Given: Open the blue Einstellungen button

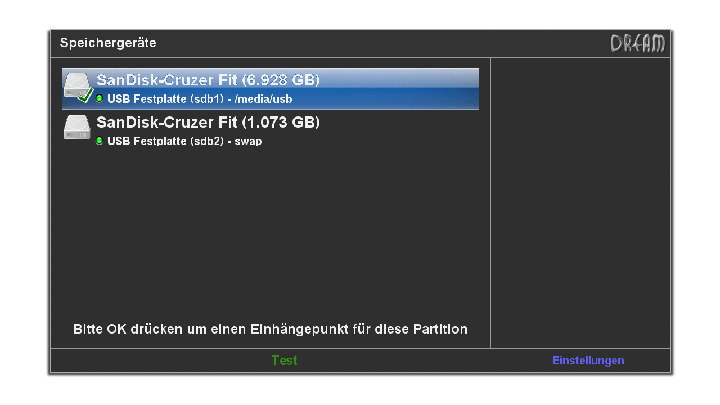Looking at the screenshot, I should (x=588, y=360).
